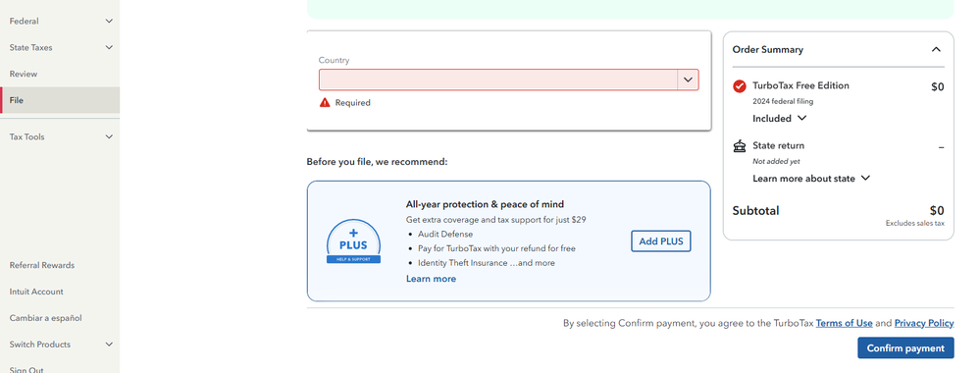Click the PLUS Help & Support badge
The height and width of the screenshot is (373, 980).
click(x=354, y=241)
